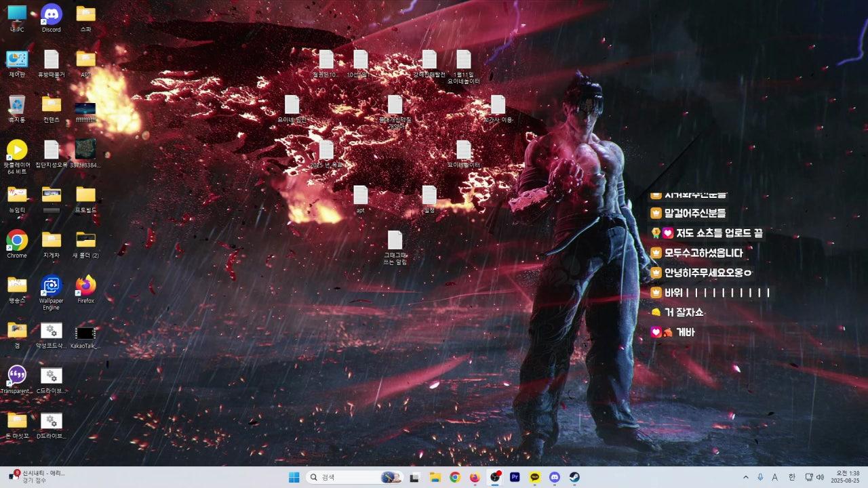Screen dimensions: 868x488
Task: Select the KakaoTalk video file icon
Action: 85,335
